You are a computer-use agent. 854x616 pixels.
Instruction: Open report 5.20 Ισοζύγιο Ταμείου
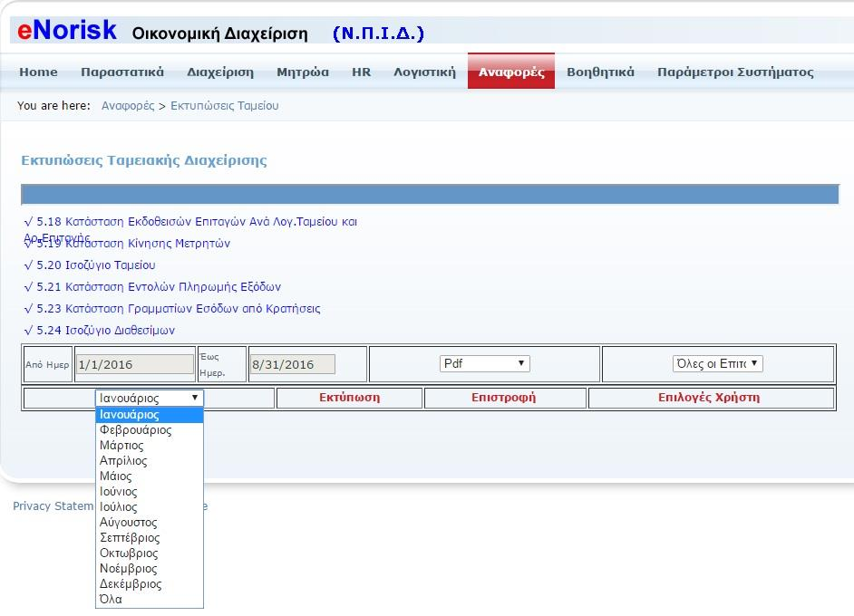point(90,265)
